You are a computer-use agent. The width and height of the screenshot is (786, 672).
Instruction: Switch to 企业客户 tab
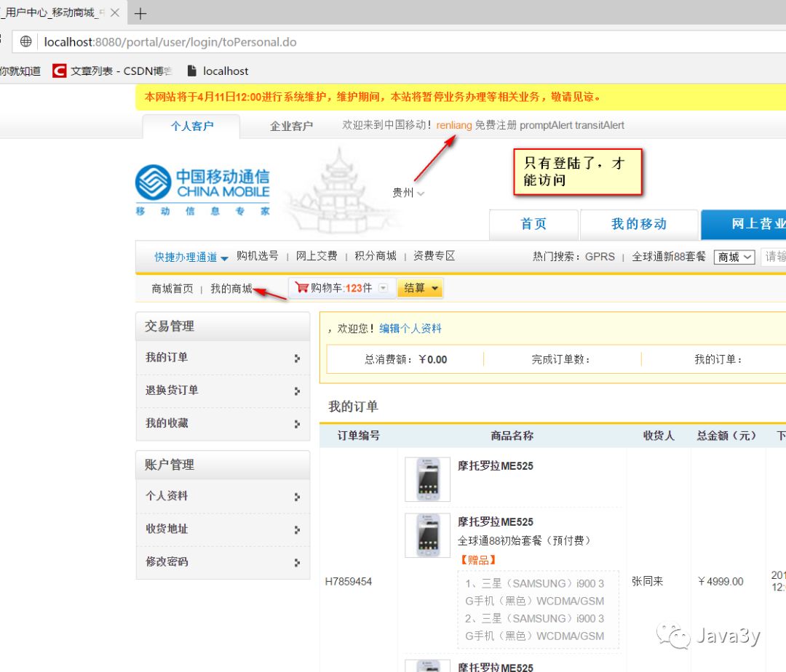291,126
